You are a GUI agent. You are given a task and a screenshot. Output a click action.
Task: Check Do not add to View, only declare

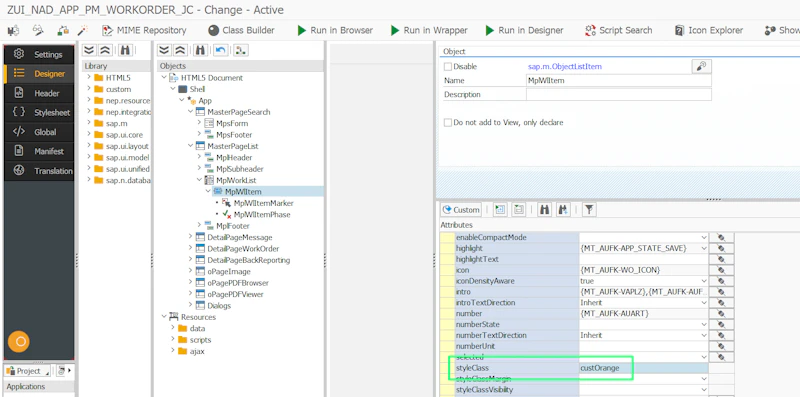tap(448, 122)
